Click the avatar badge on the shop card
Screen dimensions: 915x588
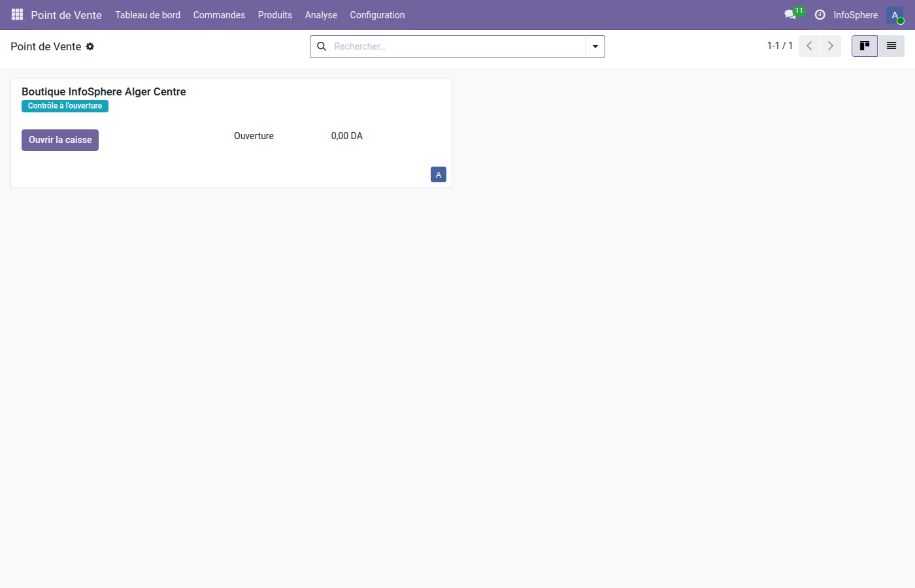pos(439,174)
